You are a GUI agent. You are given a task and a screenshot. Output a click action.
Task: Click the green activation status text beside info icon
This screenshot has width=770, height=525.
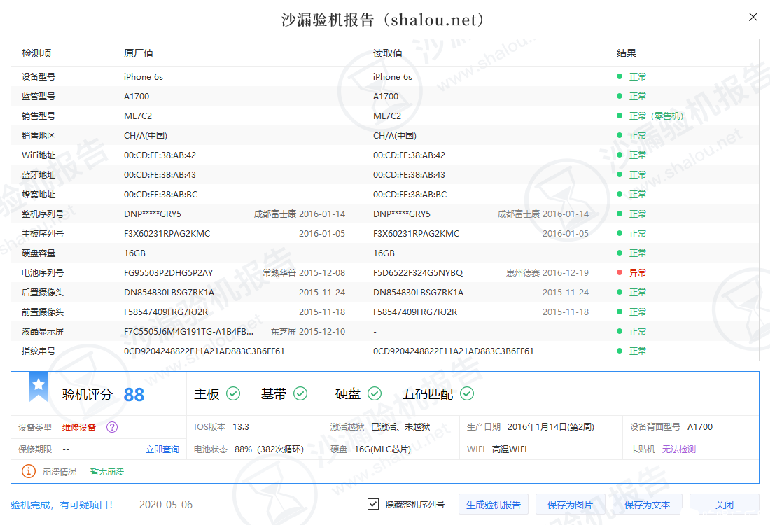107,471
